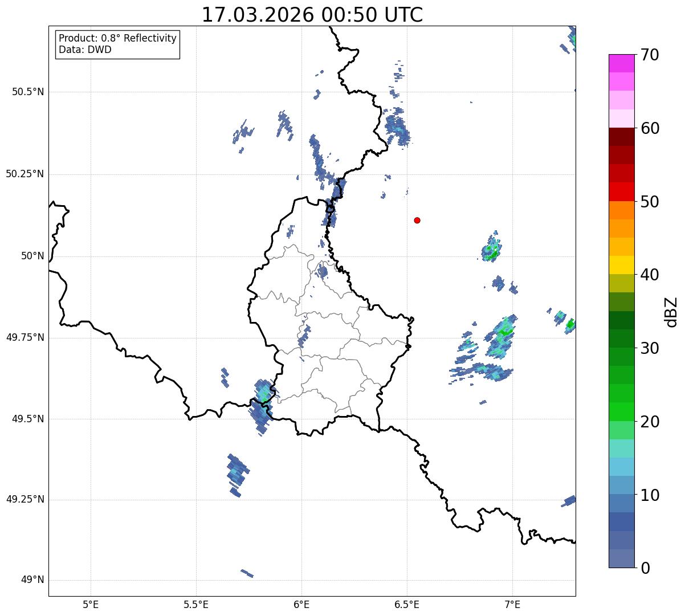685x616 pixels.
Task: Click the "dBZ" colorbar axis label
Action: click(x=671, y=311)
